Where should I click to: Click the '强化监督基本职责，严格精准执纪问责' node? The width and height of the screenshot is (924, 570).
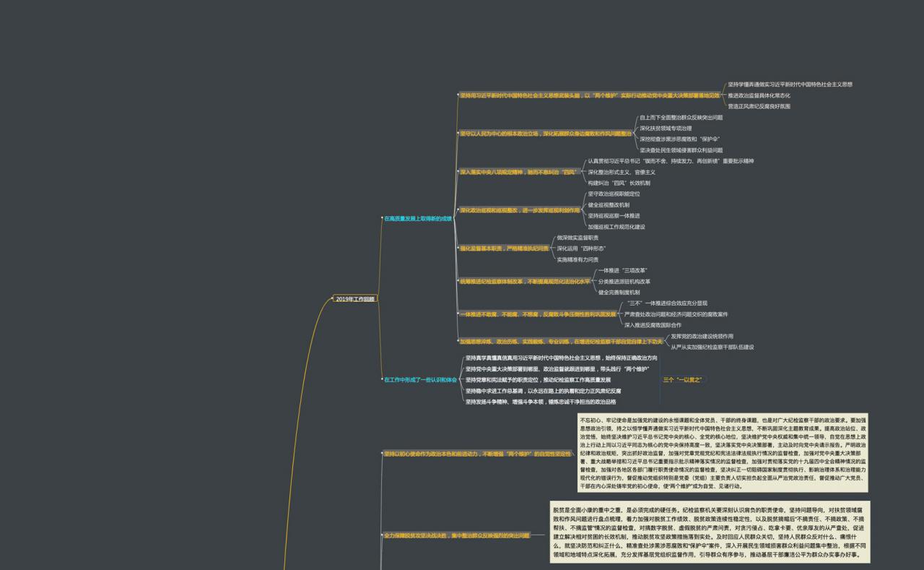tap(505, 249)
